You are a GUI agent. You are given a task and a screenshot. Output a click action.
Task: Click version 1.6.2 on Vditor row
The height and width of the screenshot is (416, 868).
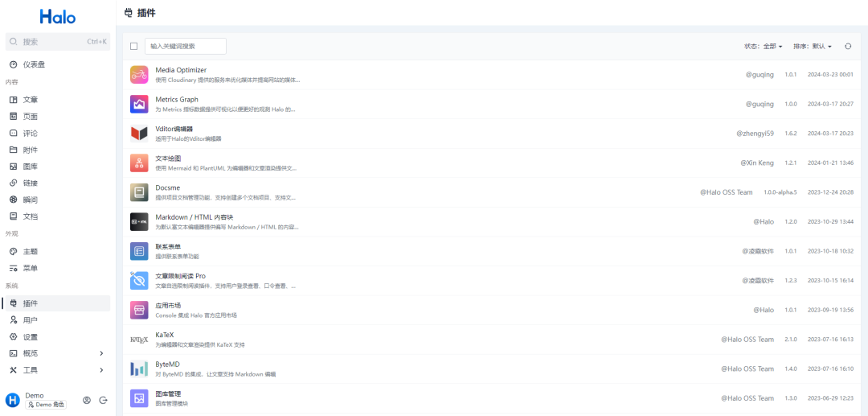pyautogui.click(x=791, y=134)
